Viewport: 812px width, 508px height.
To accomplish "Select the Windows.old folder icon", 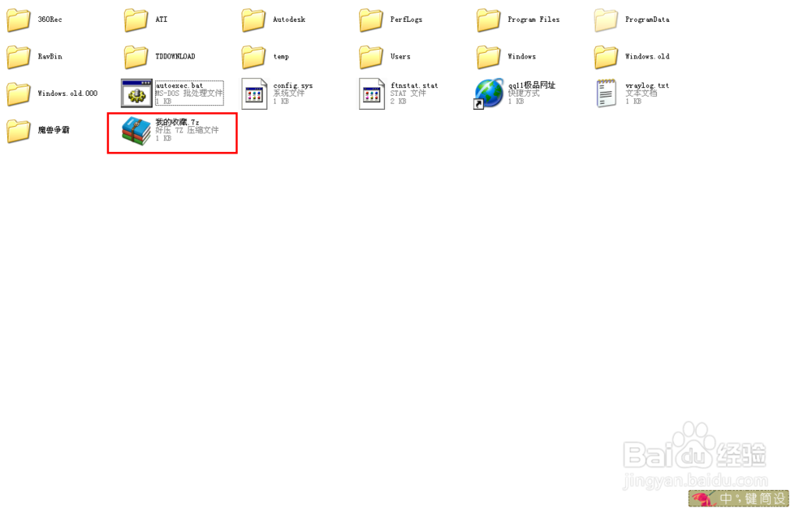I will pyautogui.click(x=607, y=57).
